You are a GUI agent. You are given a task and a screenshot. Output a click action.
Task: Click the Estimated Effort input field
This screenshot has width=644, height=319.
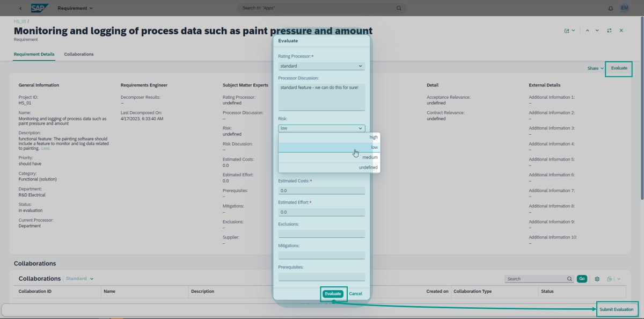point(321,212)
